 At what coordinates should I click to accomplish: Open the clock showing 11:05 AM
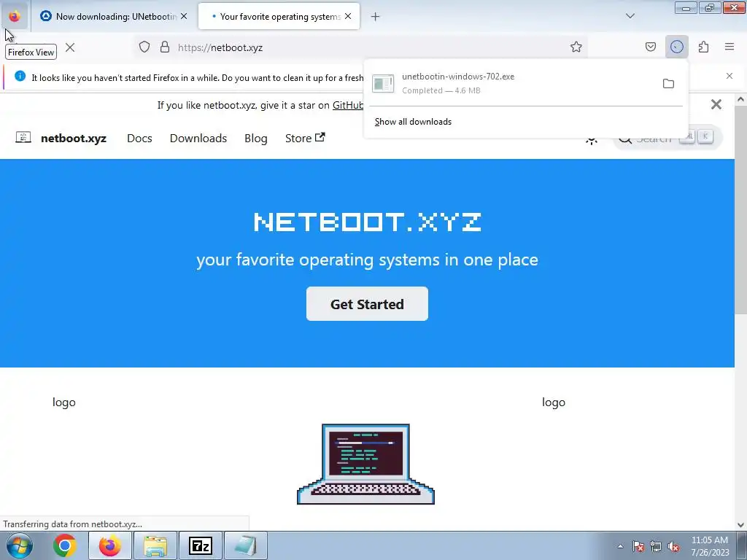click(x=709, y=546)
